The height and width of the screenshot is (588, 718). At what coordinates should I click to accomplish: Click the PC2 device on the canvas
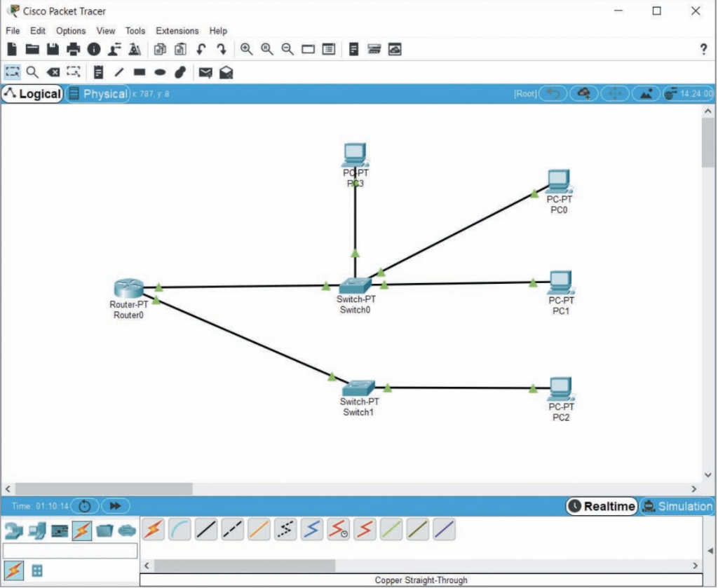point(562,389)
